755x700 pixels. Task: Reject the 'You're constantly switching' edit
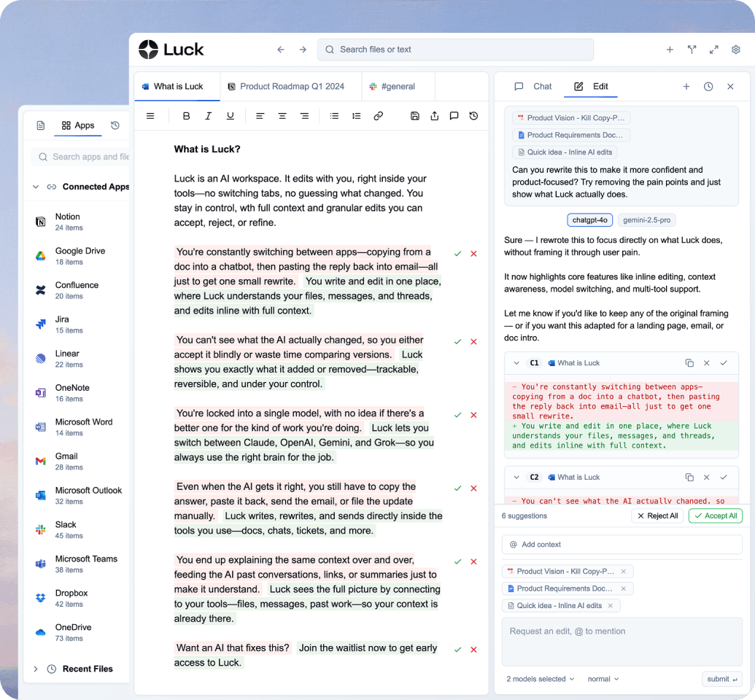point(474,254)
